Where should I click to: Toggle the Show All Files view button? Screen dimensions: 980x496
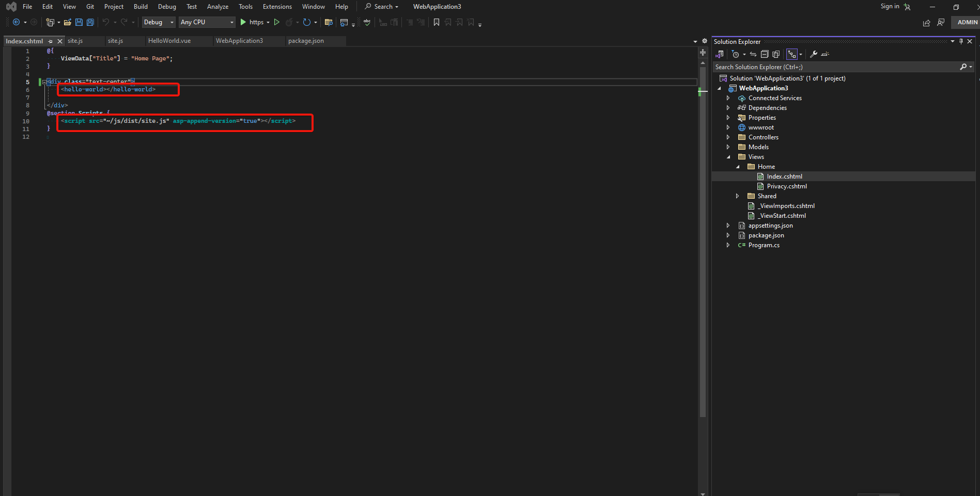(776, 54)
